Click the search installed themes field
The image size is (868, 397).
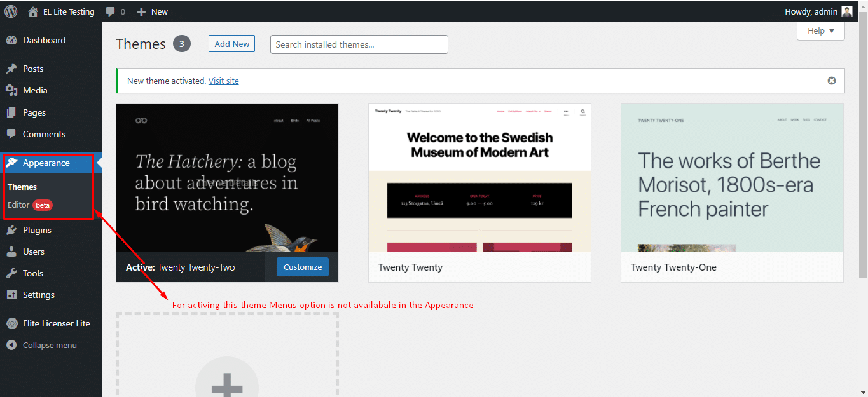[359, 44]
